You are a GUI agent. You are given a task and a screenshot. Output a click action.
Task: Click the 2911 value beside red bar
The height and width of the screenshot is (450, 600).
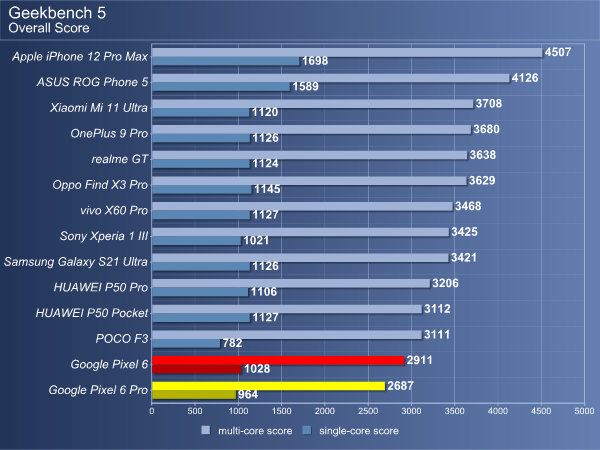point(419,360)
